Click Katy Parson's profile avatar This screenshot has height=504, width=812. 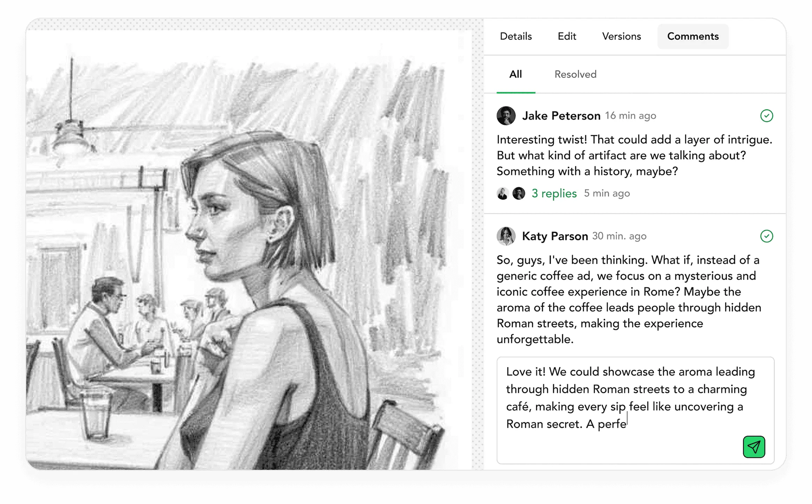[506, 236]
